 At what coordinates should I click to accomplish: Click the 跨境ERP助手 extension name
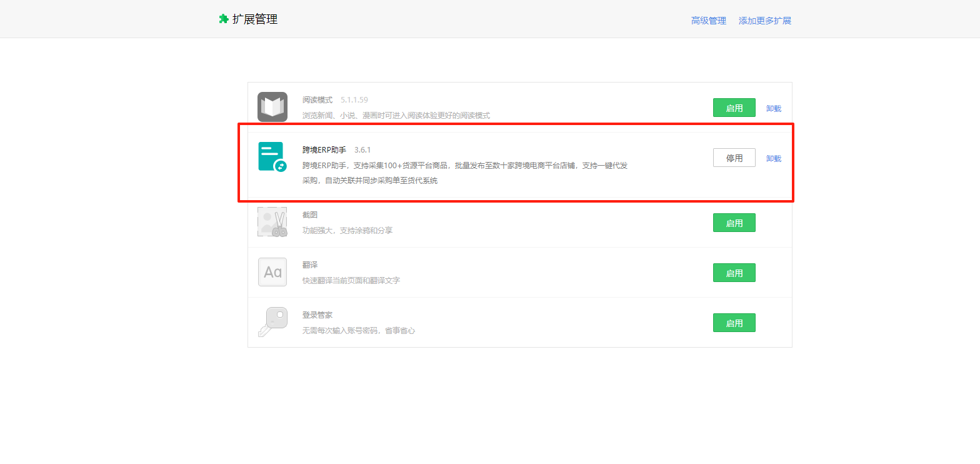324,149
